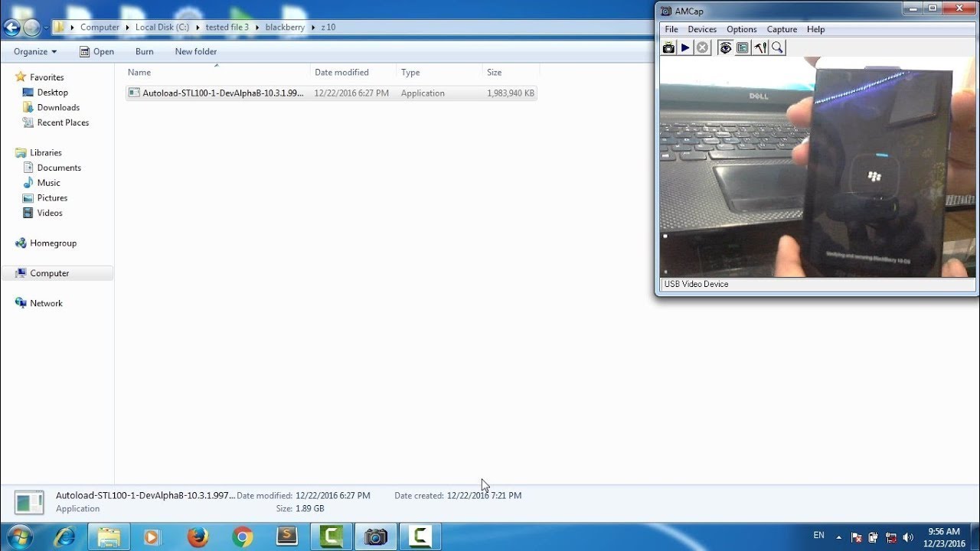Image resolution: width=980 pixels, height=551 pixels.
Task: Open Sublime Text taskbar icon
Action: pos(287,537)
